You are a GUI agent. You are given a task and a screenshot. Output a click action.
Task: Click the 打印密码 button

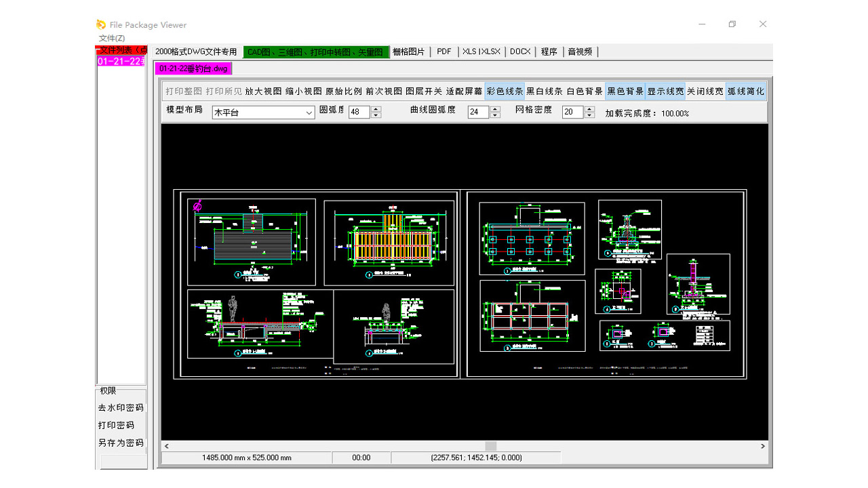pyautogui.click(x=116, y=426)
